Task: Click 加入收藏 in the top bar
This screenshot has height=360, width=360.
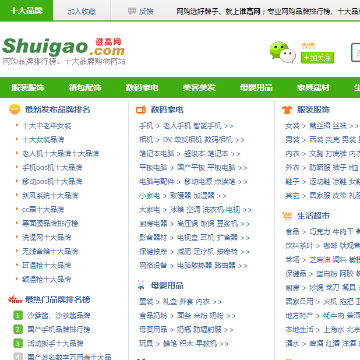Action: pyautogui.click(x=82, y=11)
